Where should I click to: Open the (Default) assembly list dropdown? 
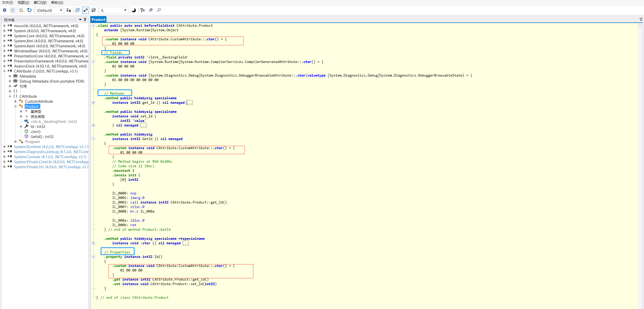[50, 10]
